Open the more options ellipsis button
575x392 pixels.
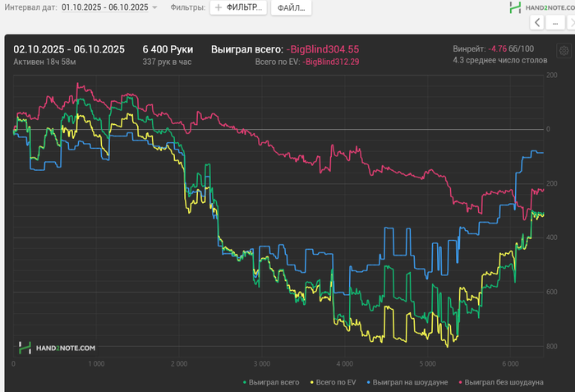557,23
